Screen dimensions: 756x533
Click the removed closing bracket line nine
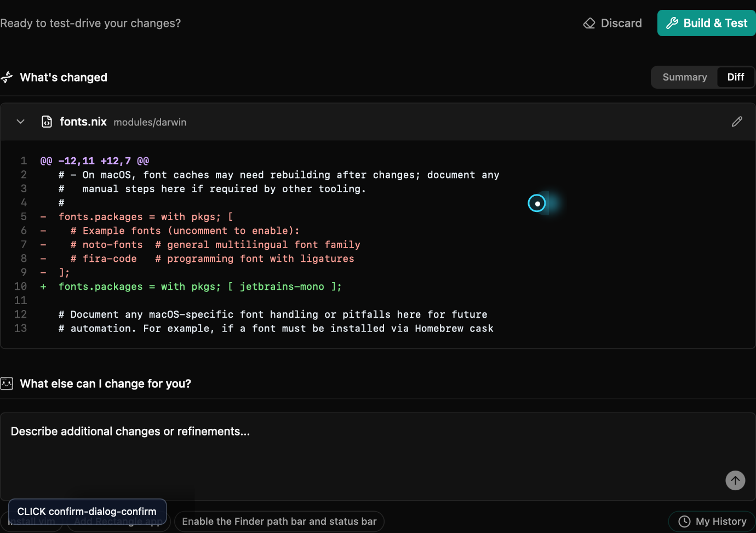[64, 273]
